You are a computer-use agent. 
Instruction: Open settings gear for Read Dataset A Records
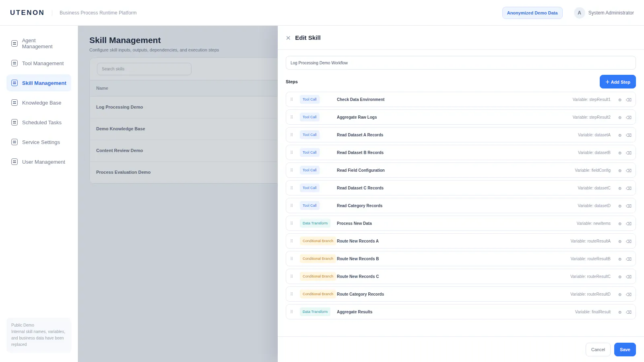[x=620, y=135]
